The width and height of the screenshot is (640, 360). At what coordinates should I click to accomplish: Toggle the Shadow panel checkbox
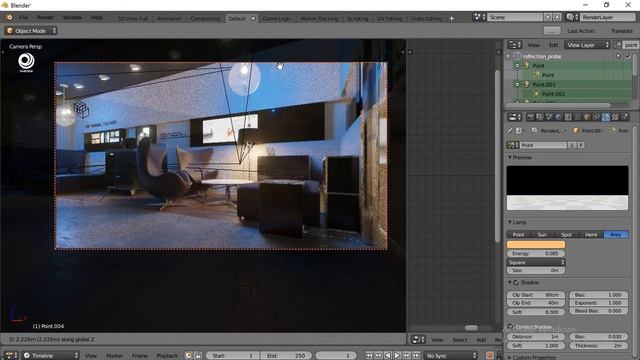tap(516, 282)
